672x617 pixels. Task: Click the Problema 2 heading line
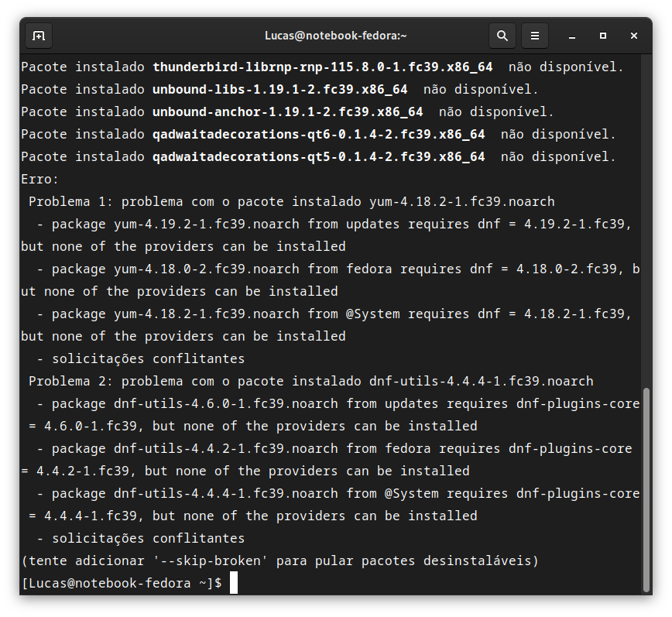[x=310, y=382]
